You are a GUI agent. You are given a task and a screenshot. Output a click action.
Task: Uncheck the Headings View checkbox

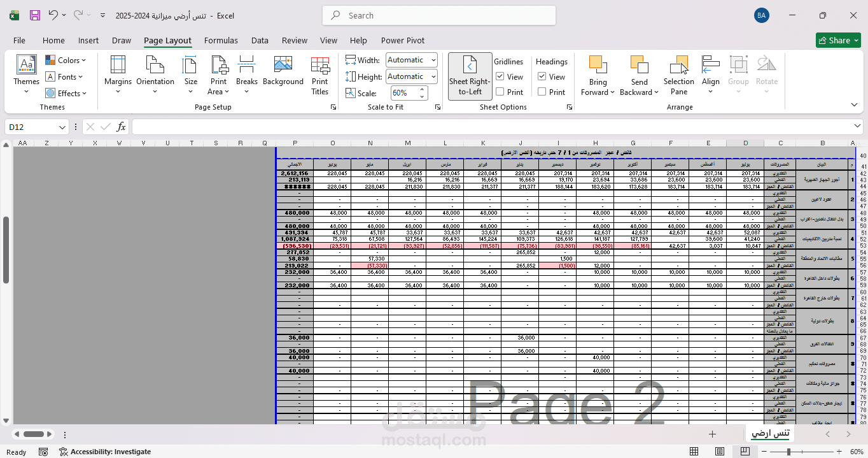coord(542,76)
